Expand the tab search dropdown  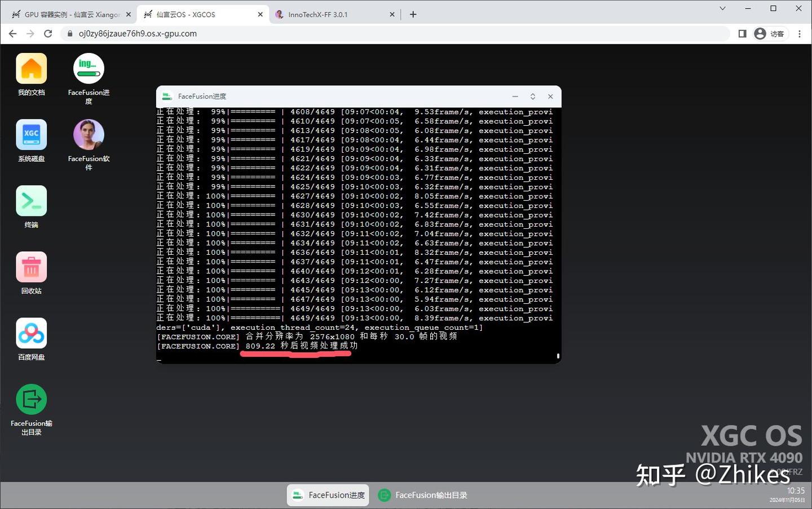722,8
